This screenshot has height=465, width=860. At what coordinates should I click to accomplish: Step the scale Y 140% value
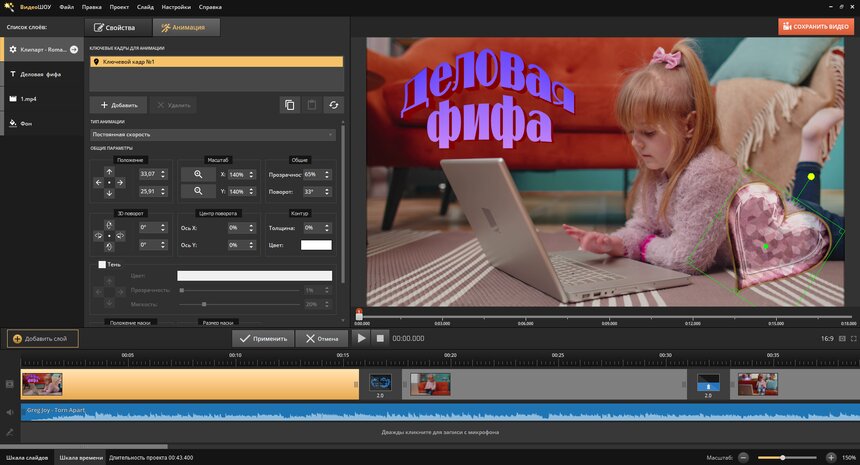[251, 191]
